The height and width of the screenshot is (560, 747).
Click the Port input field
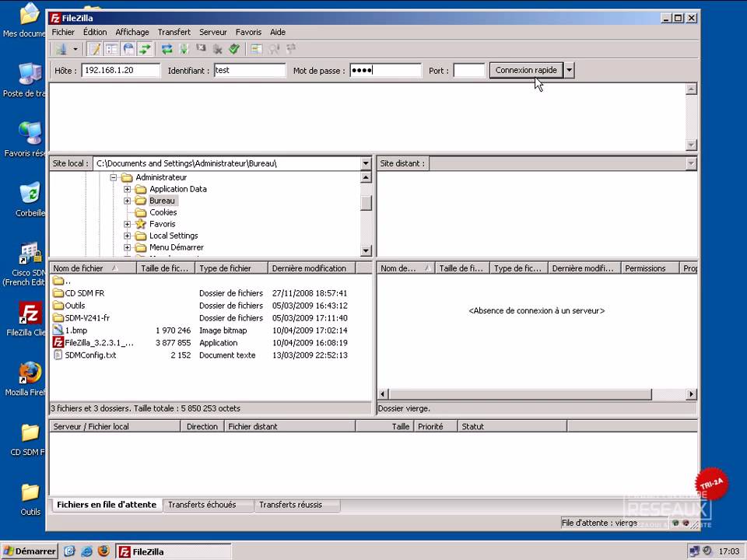[468, 71]
